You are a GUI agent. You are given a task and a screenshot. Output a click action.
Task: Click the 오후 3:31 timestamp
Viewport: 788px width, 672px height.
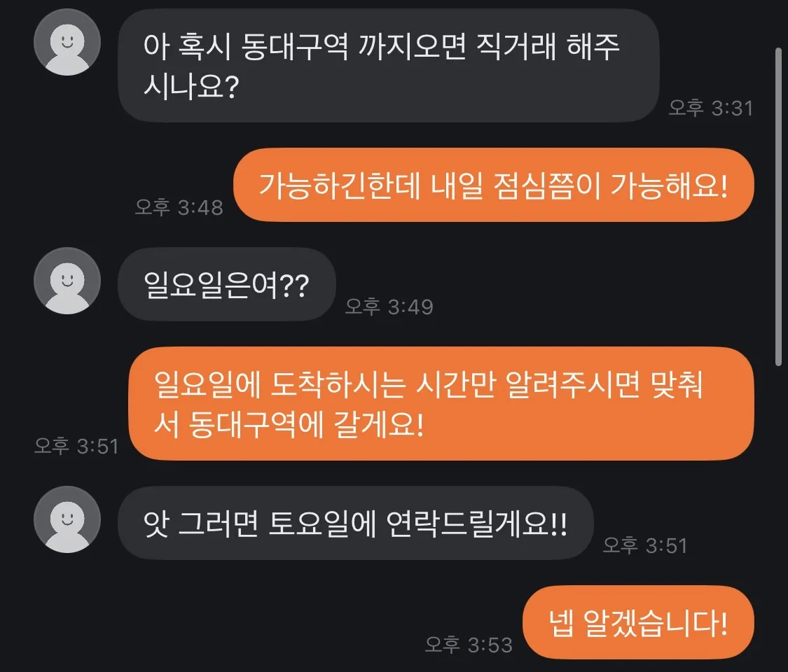coord(710,108)
